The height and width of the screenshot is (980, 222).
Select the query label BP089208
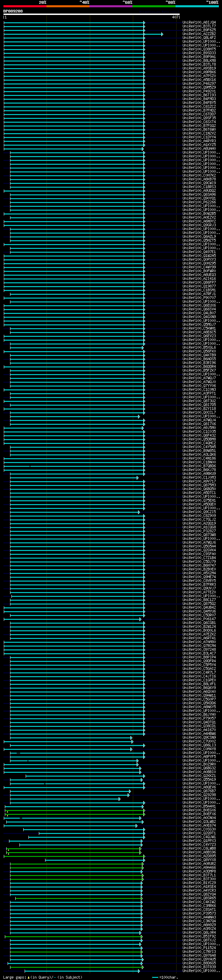(13, 11)
